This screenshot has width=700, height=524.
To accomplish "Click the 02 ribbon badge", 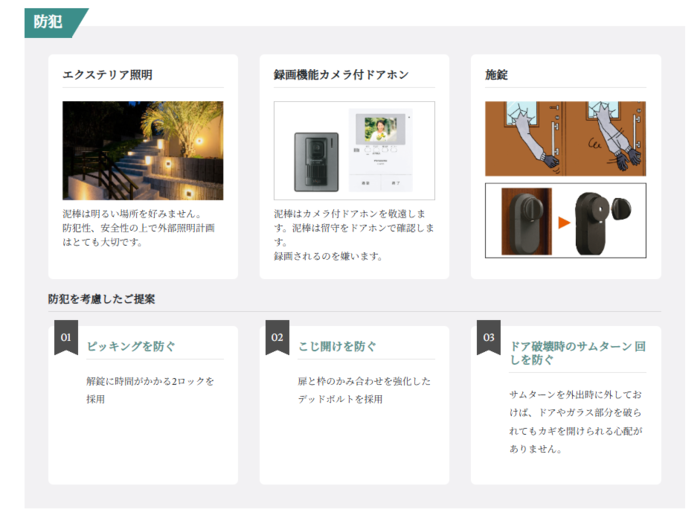I will tap(277, 337).
